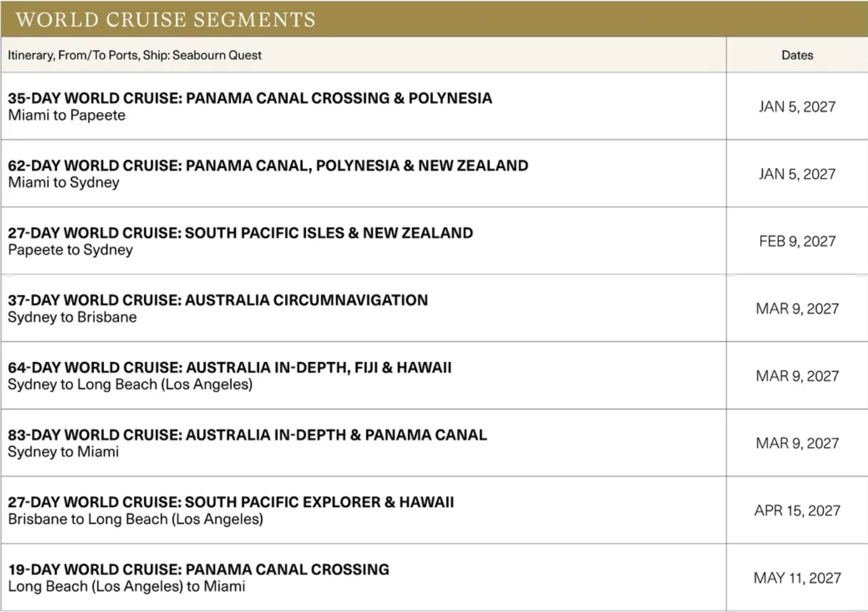
Task: Select the 27-Day South Pacific Isles & New Zealand title
Action: 240,233
